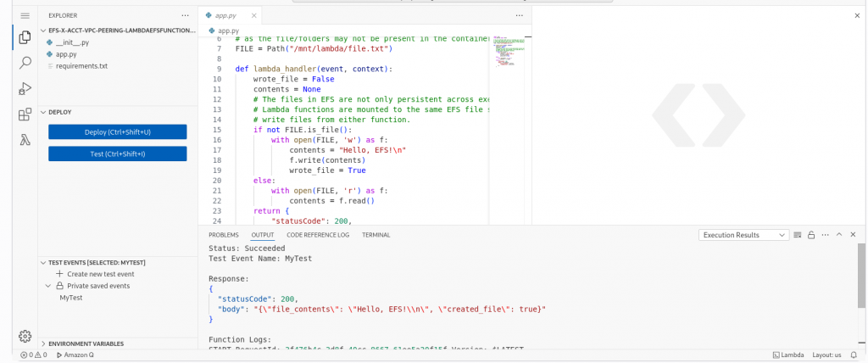868x363 pixels.
Task: Click line number 15 in gutter
Action: click(217, 130)
